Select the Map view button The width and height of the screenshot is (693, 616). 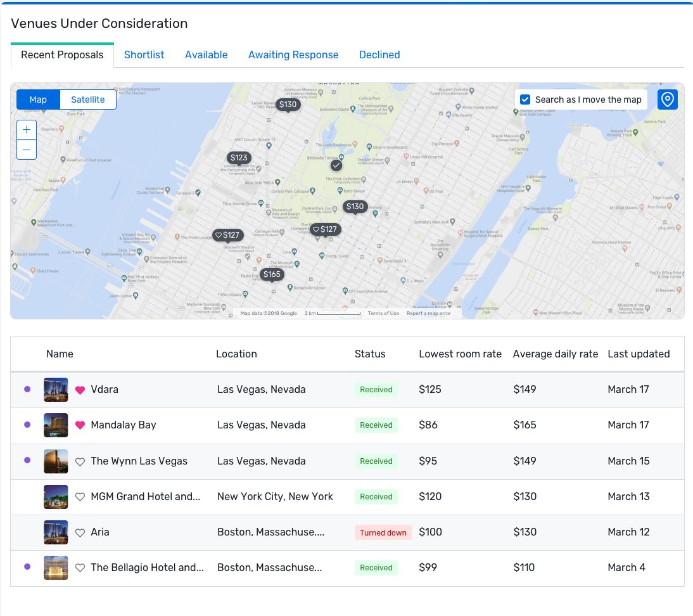pos(38,99)
